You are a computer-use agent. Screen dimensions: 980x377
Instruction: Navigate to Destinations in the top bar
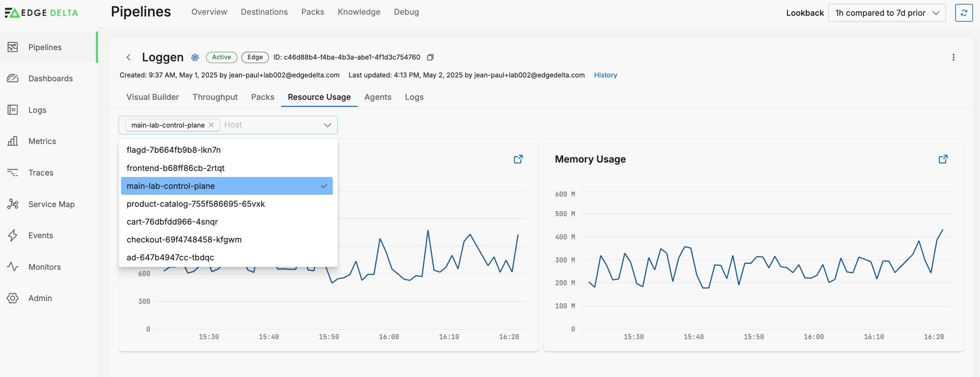point(264,12)
